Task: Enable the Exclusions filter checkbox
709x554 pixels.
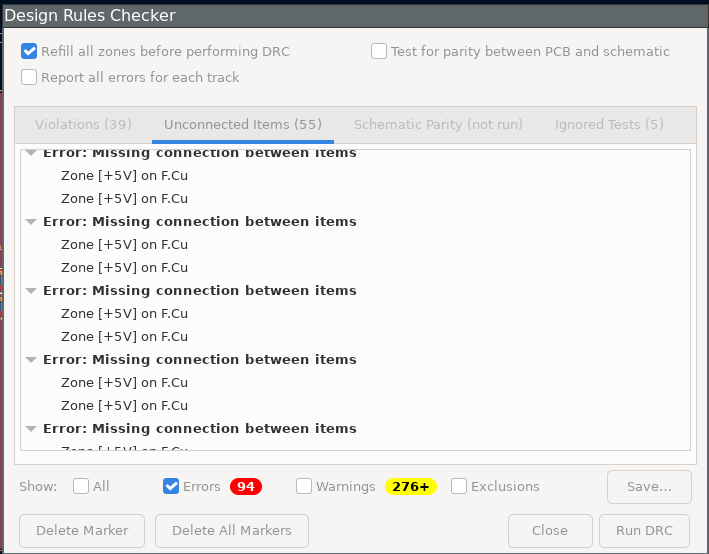Action: 459,487
